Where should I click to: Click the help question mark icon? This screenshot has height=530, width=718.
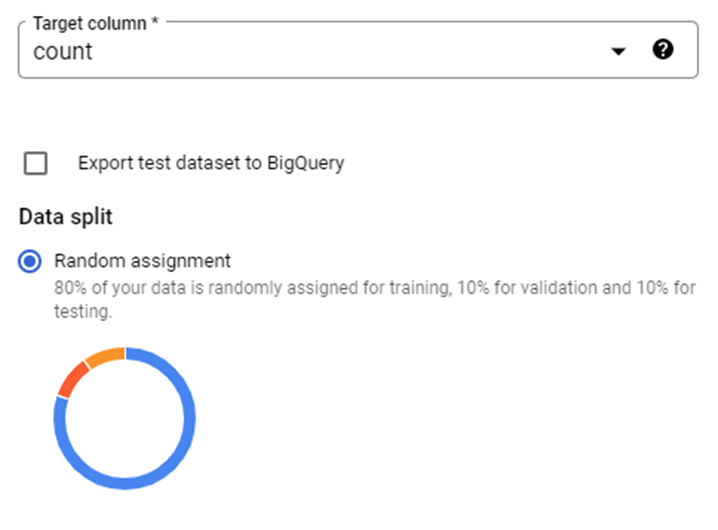662,50
